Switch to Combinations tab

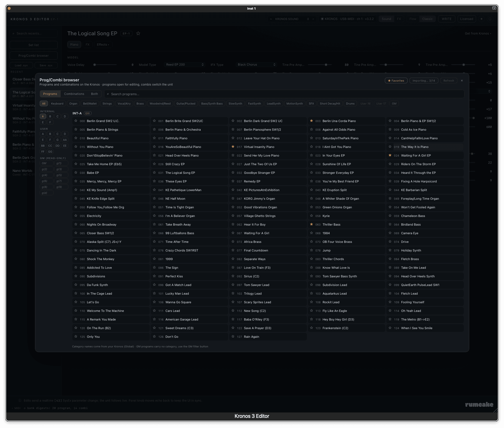click(74, 94)
